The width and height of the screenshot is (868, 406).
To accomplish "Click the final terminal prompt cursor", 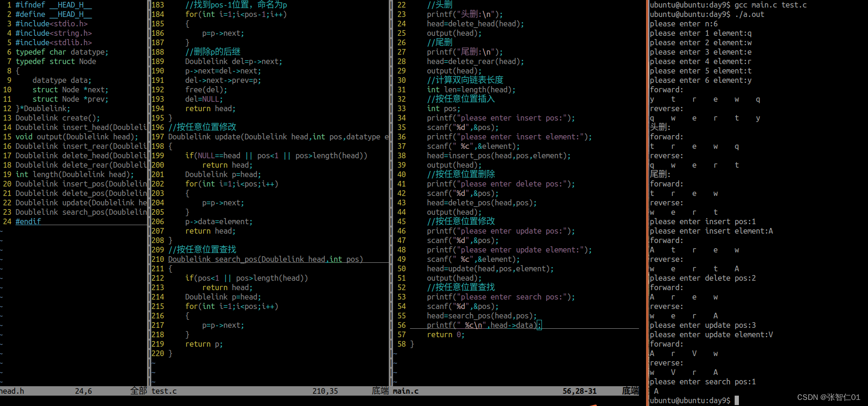I will tap(737, 400).
